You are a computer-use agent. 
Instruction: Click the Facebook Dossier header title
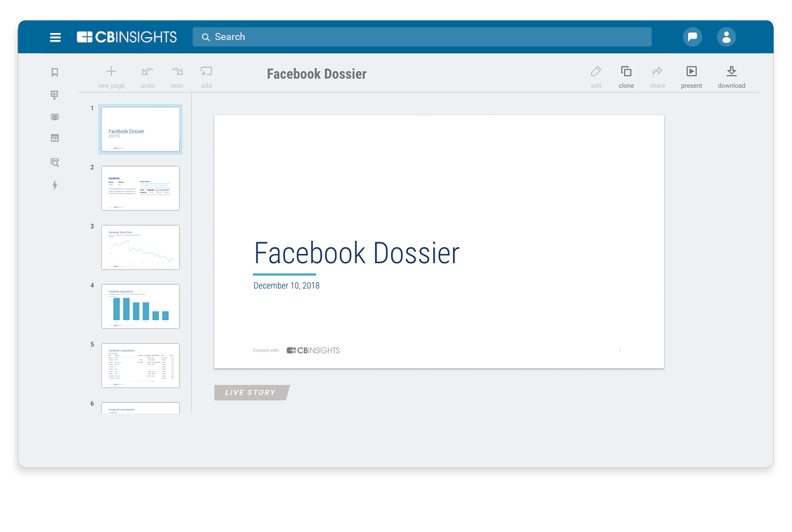pyautogui.click(x=317, y=74)
